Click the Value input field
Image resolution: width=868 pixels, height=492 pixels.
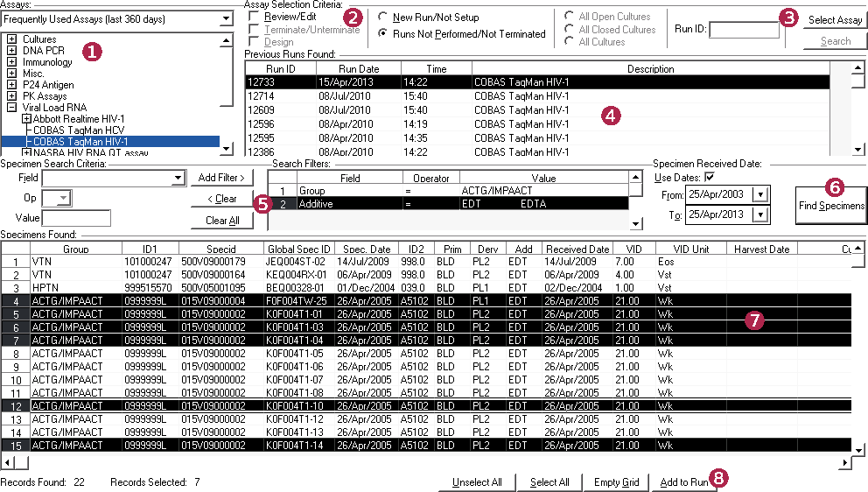tap(76, 218)
